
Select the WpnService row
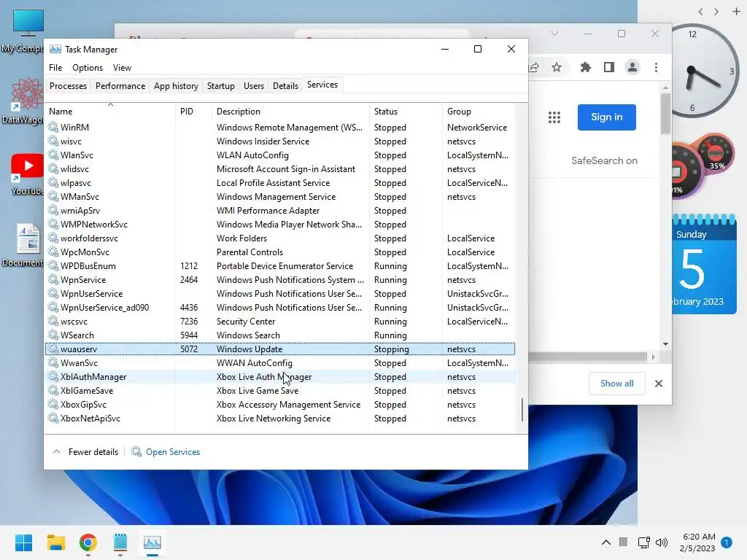tap(280, 280)
